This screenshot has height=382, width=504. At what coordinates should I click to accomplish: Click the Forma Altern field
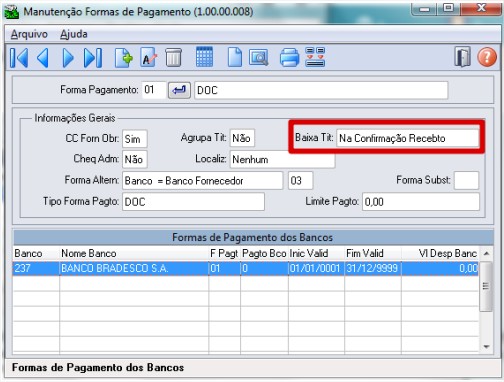(203, 181)
